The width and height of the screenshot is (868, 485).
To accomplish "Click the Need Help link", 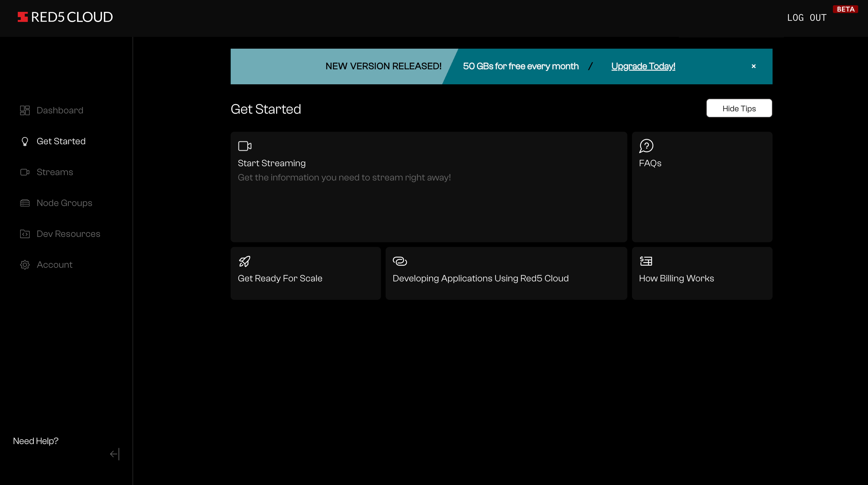I will pos(35,440).
